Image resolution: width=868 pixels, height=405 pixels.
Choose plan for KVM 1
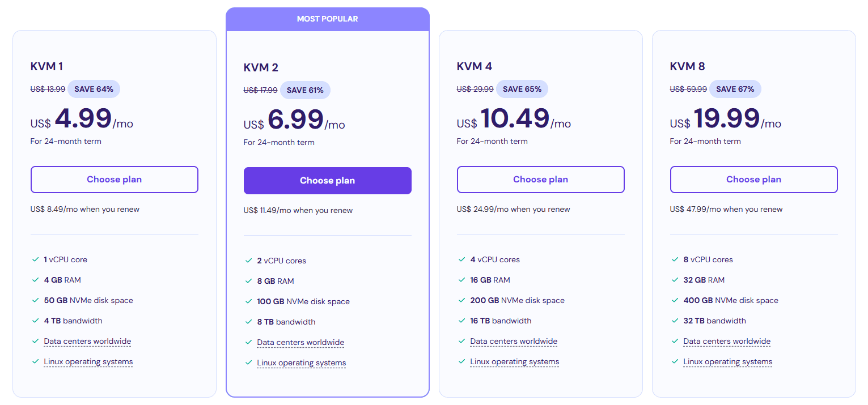pyautogui.click(x=115, y=180)
